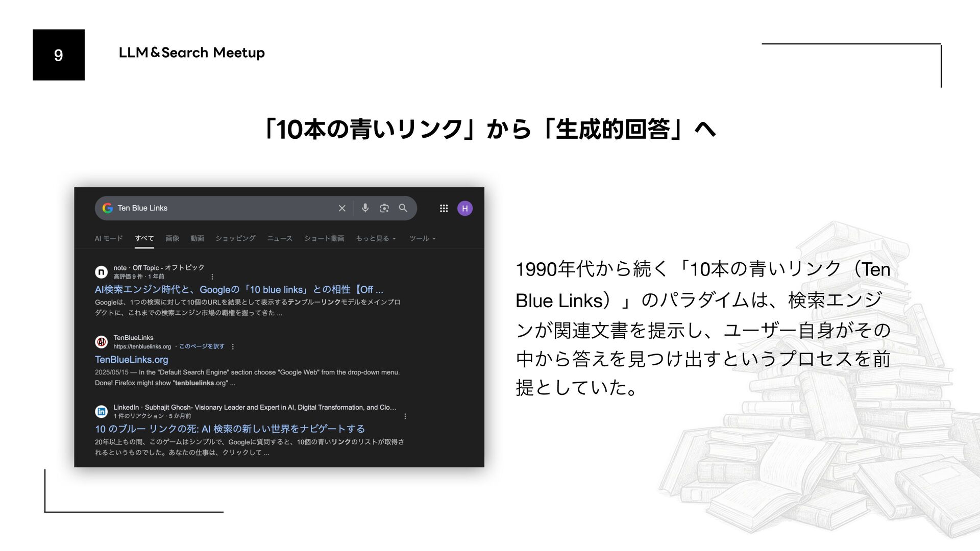Expand the もっと見る dropdown
The image size is (980, 551).
(376, 238)
